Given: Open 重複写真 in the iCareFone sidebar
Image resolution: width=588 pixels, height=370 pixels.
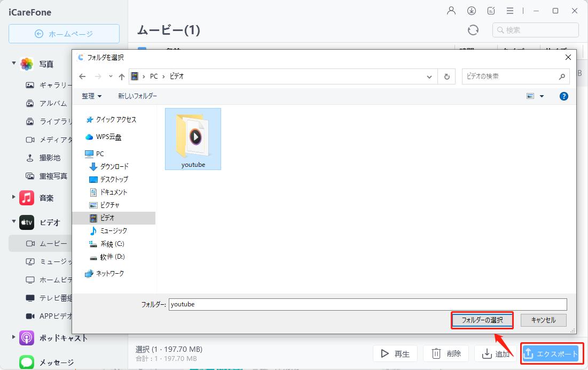Looking at the screenshot, I should [x=46, y=176].
